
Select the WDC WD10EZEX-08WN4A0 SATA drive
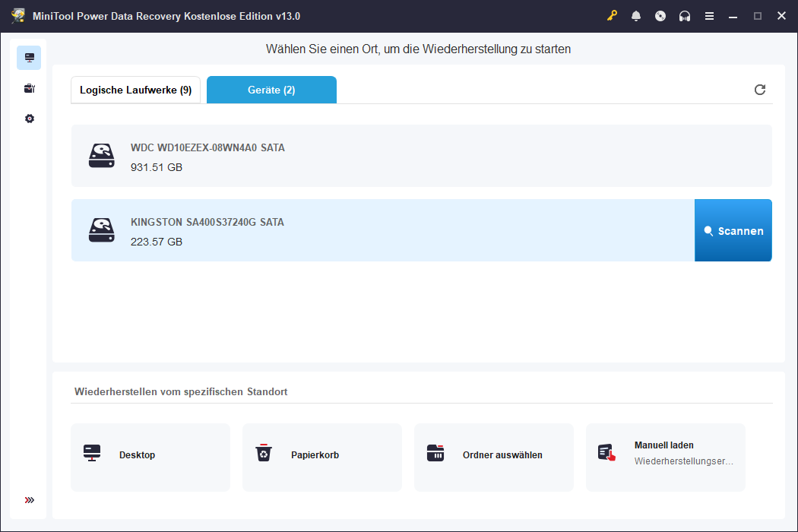[x=421, y=156]
